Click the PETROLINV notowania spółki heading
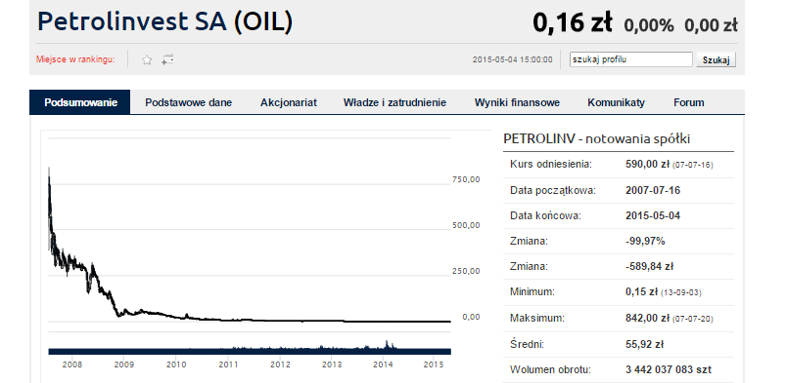The height and width of the screenshot is (383, 786). (x=597, y=139)
